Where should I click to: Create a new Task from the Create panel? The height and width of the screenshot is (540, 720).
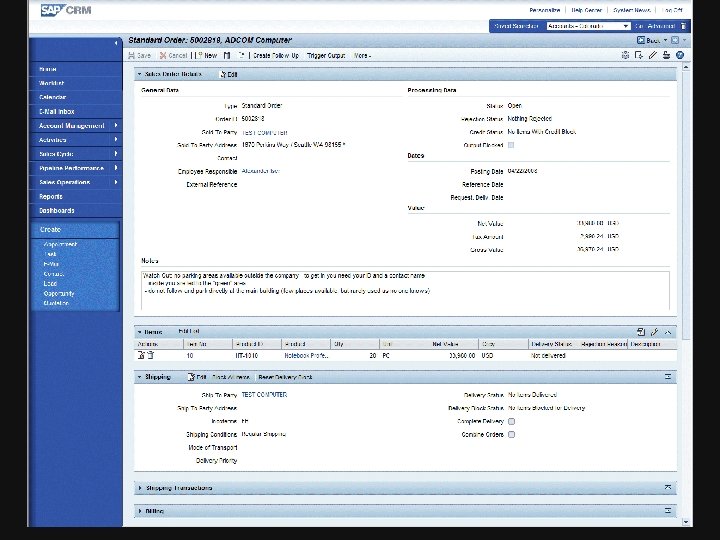tap(50, 254)
